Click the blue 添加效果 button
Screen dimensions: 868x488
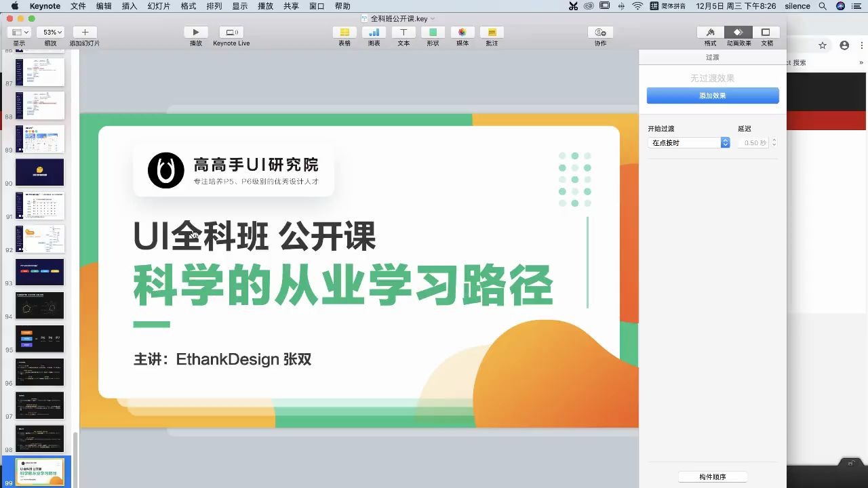pyautogui.click(x=712, y=96)
